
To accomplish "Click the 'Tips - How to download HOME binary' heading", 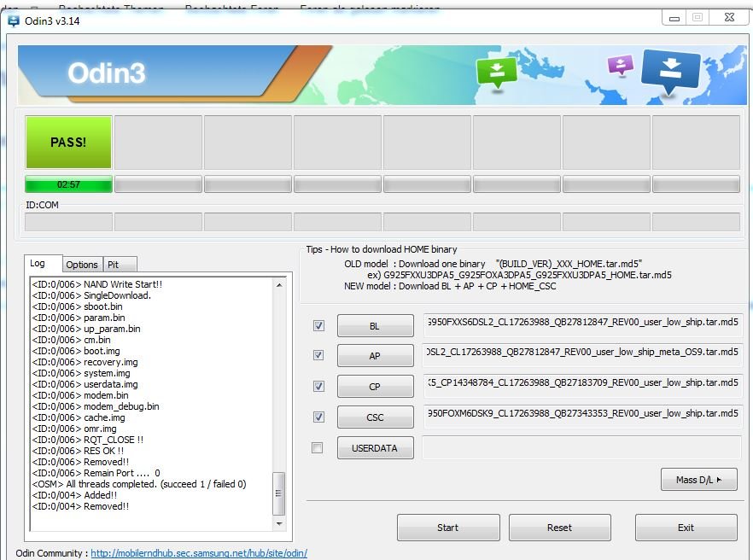I will click(x=382, y=249).
